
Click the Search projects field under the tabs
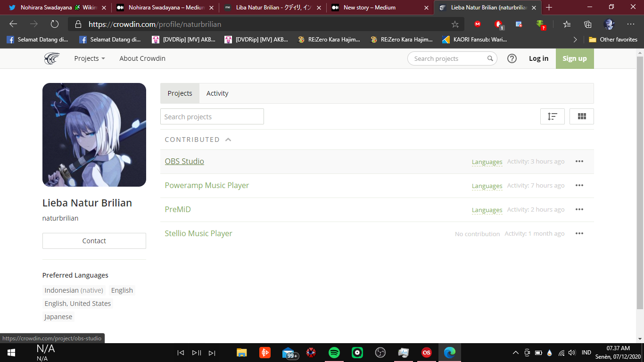tap(212, 116)
